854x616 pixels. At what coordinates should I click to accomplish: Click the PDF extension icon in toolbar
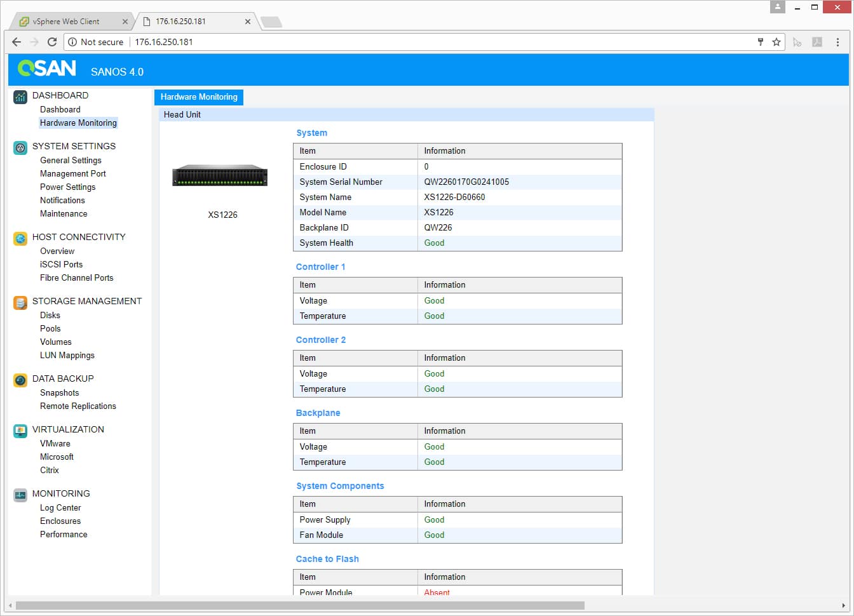pos(817,42)
